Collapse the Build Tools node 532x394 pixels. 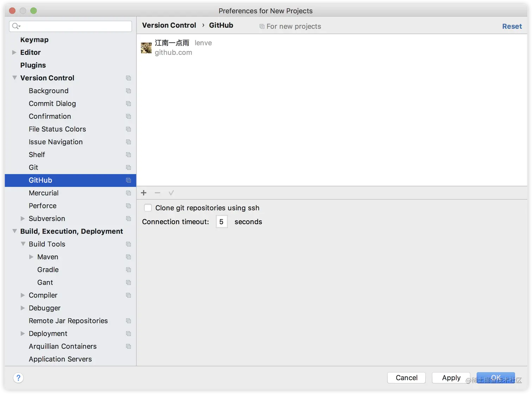point(23,244)
